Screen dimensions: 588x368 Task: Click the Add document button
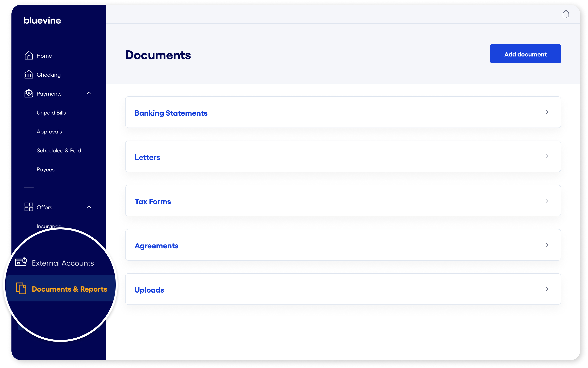[525, 54]
